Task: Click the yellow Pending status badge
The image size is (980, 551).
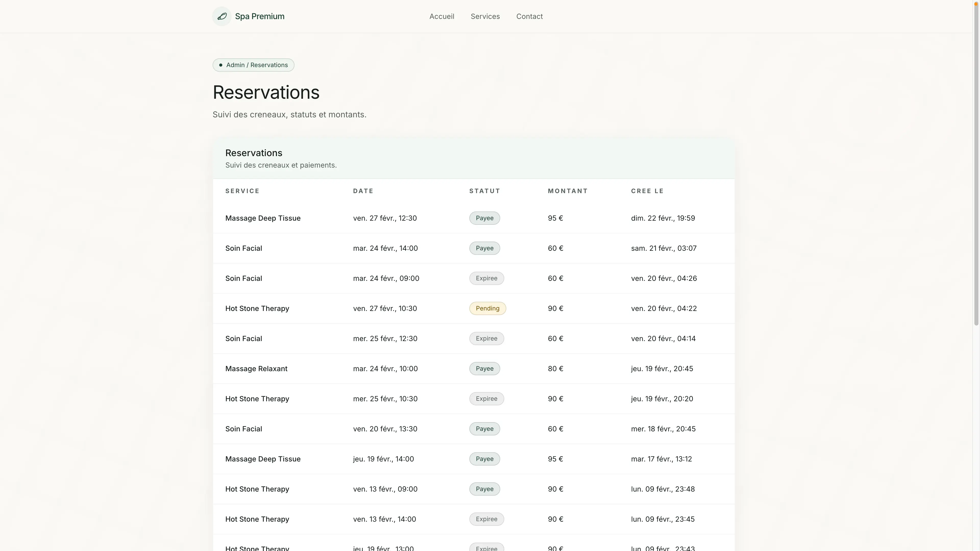Action: [487, 308]
